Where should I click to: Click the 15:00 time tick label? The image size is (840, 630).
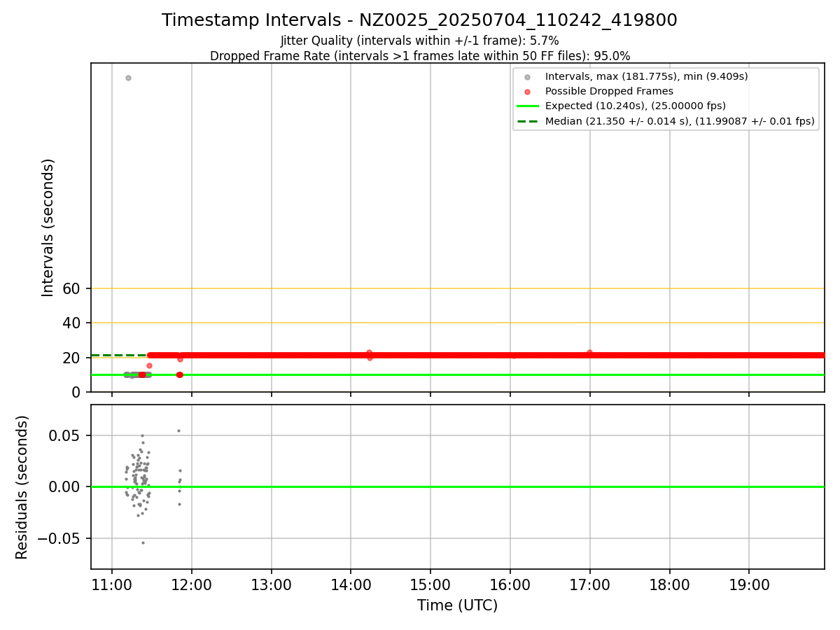click(430, 585)
